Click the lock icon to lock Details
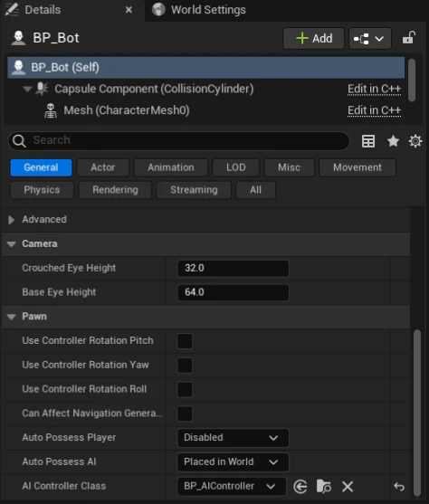 [x=409, y=38]
